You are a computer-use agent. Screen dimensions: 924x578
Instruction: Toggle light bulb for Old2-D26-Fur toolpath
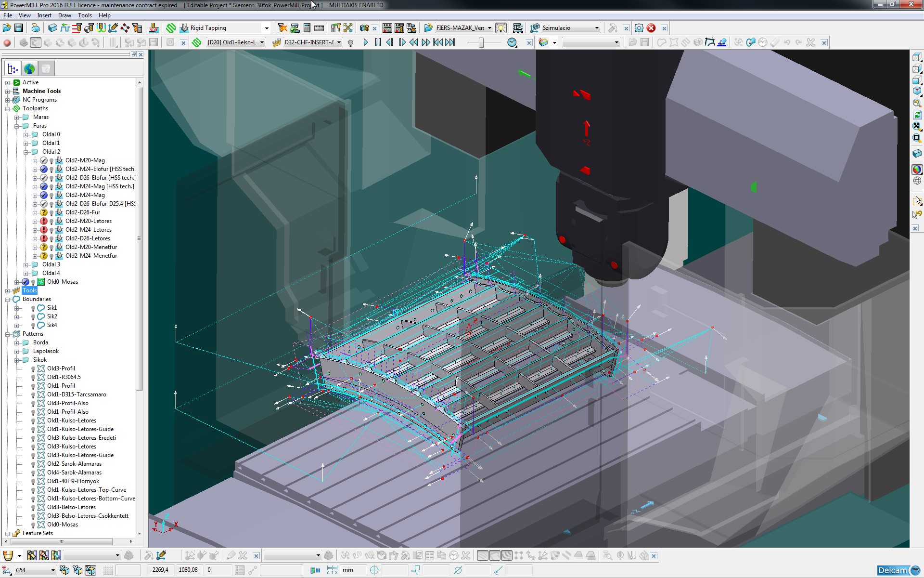pos(51,213)
